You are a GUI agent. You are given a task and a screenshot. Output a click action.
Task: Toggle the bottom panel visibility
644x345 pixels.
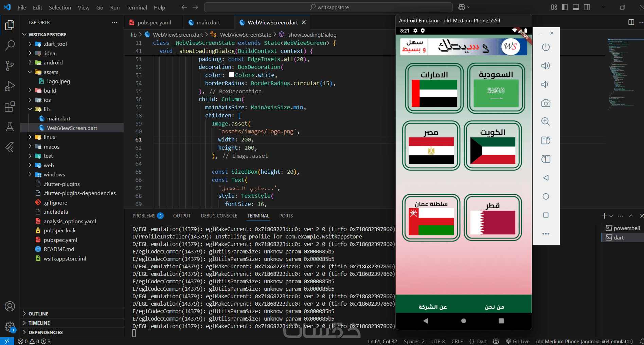point(576,7)
